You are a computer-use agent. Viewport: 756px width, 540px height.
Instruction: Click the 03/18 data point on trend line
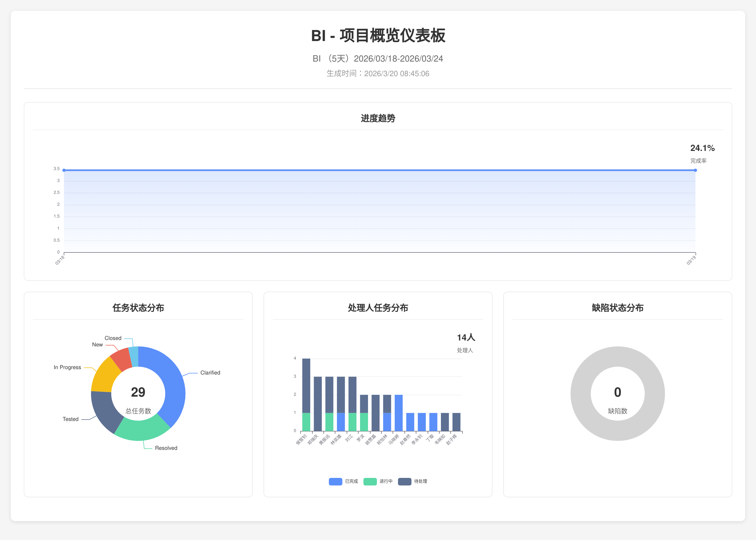point(64,170)
